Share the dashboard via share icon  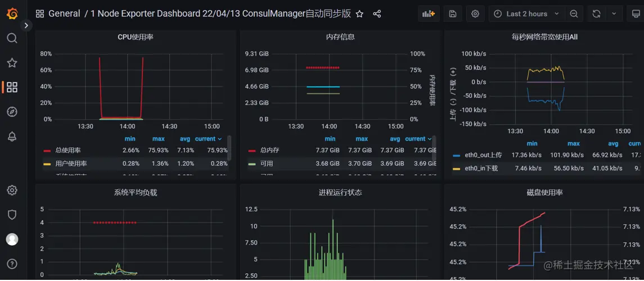pyautogui.click(x=377, y=14)
